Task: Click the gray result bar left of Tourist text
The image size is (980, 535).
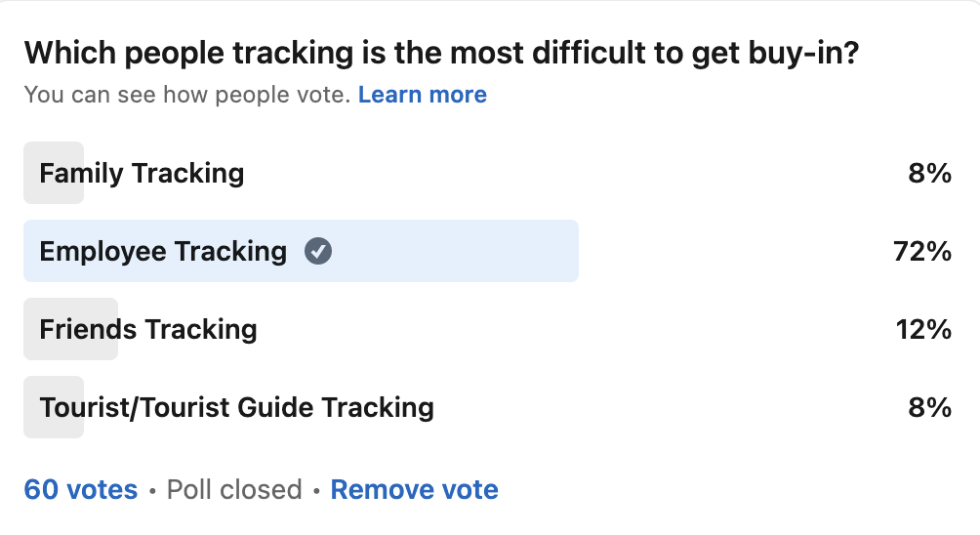Action: pos(31,407)
